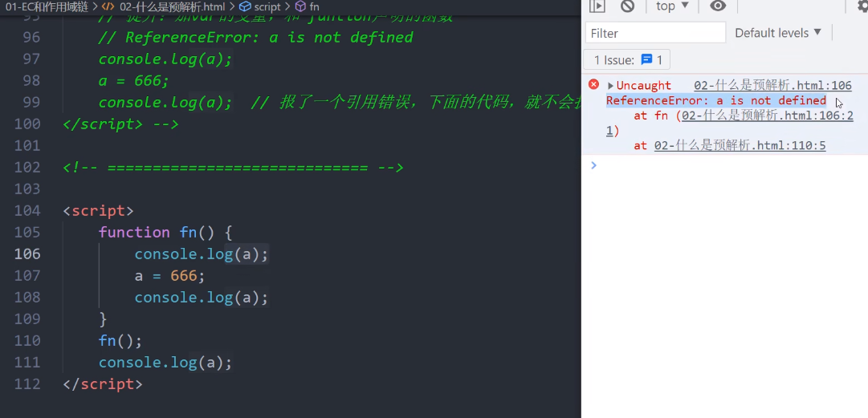Click the '</script> -->' text on line 100
Viewport: 868px width, 418px height.
[x=120, y=124]
